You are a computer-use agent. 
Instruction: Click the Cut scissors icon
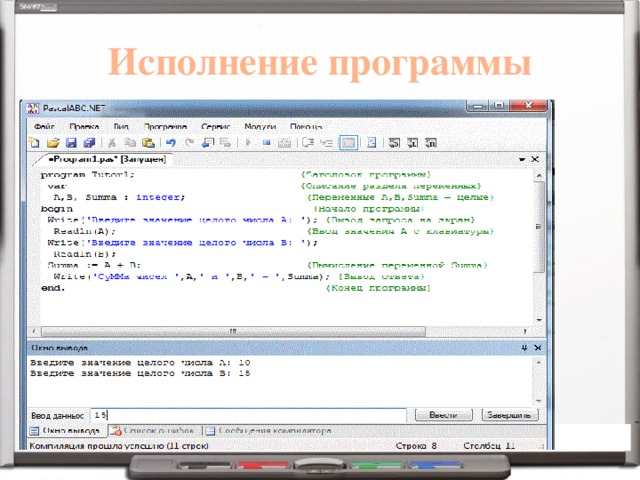112,143
